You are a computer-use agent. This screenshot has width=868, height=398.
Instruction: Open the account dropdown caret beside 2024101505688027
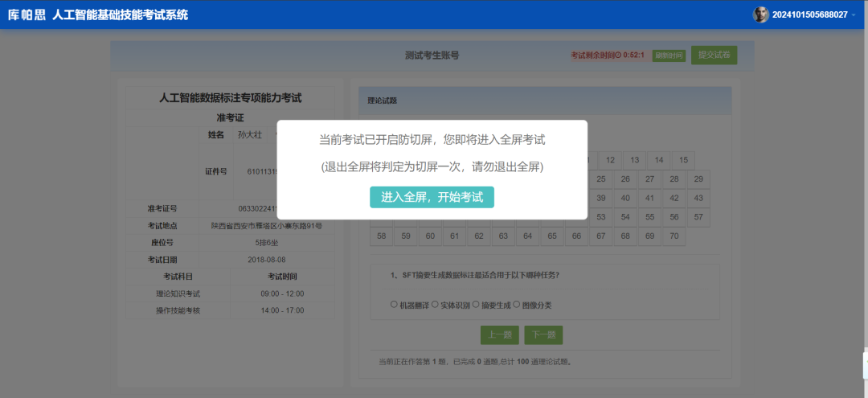coord(854,15)
